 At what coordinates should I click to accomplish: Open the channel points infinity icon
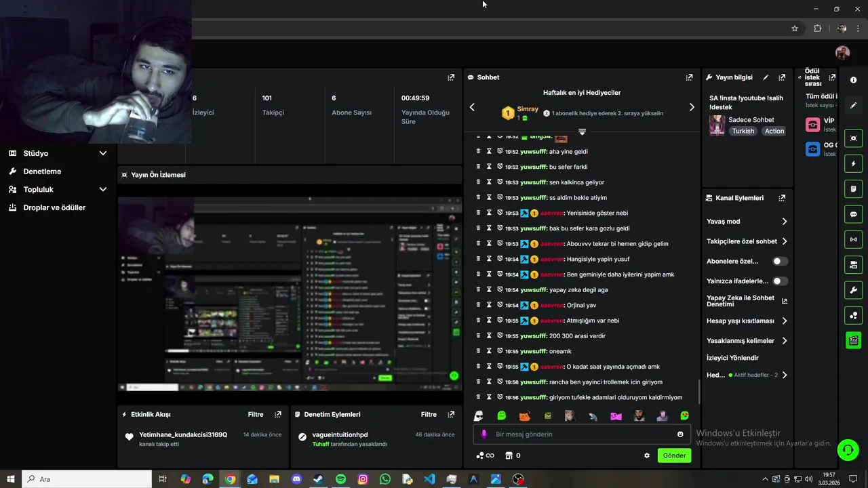point(485,455)
